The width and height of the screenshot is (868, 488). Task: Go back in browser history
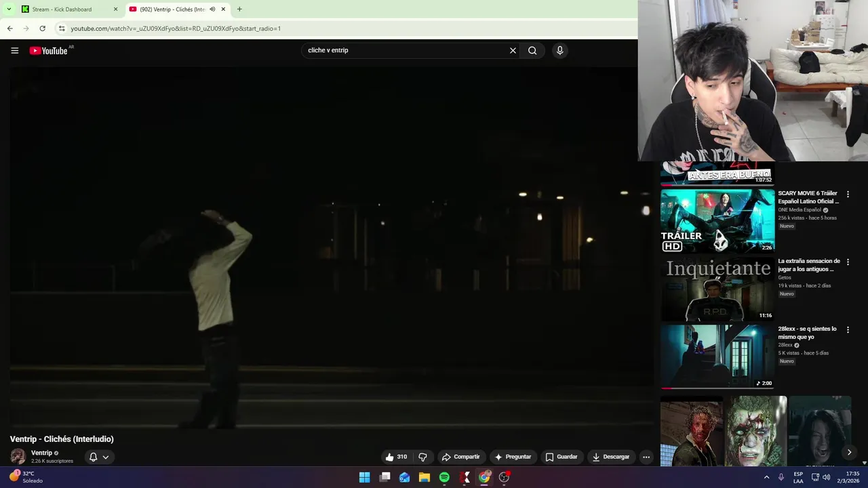pos(9,28)
